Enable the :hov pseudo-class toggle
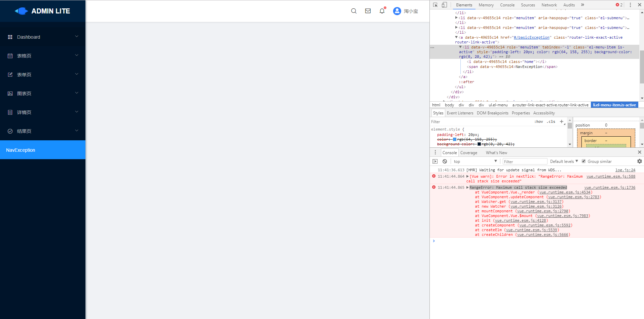644x319 pixels. click(539, 121)
